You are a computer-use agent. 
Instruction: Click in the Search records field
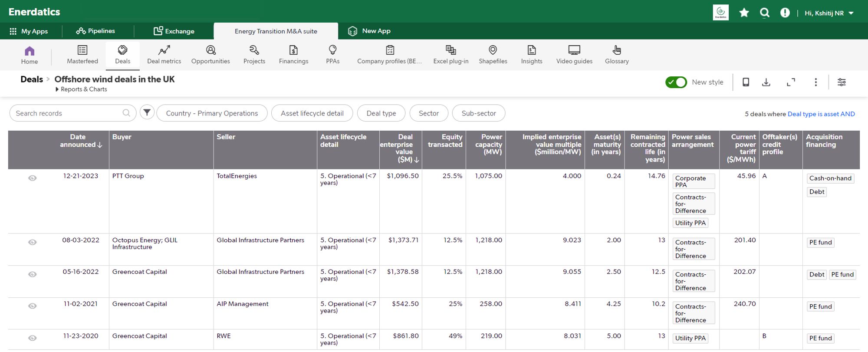coord(72,113)
